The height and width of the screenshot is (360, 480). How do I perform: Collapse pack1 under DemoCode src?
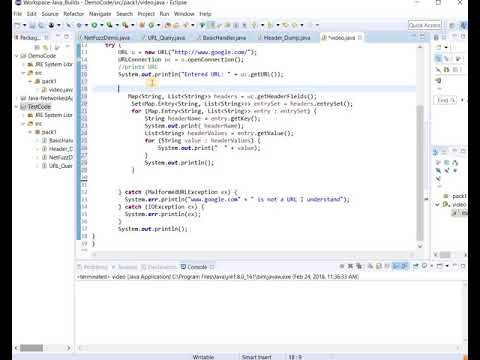point(30,81)
